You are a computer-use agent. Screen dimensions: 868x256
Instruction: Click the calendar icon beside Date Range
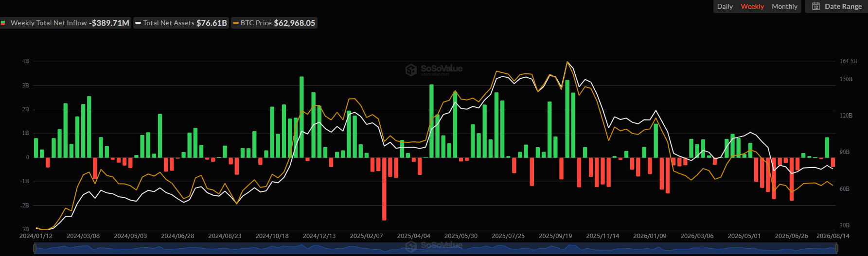(x=816, y=6)
